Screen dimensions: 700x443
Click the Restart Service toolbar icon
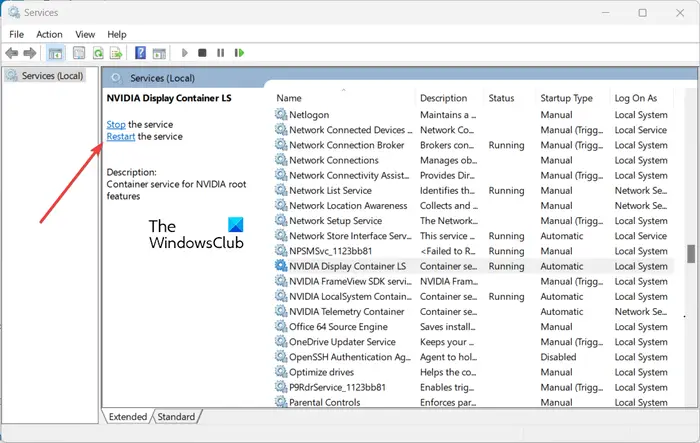click(239, 53)
